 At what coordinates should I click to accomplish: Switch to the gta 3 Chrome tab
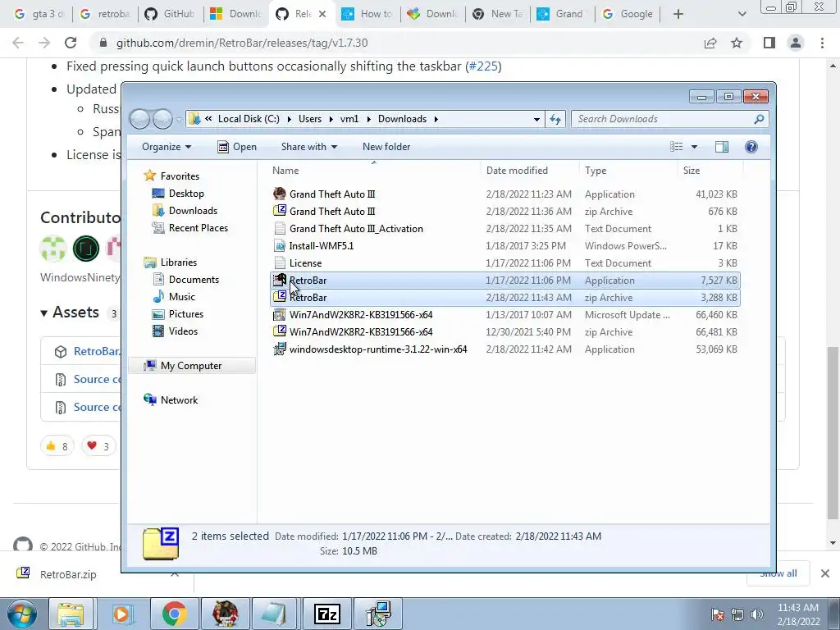coord(39,14)
